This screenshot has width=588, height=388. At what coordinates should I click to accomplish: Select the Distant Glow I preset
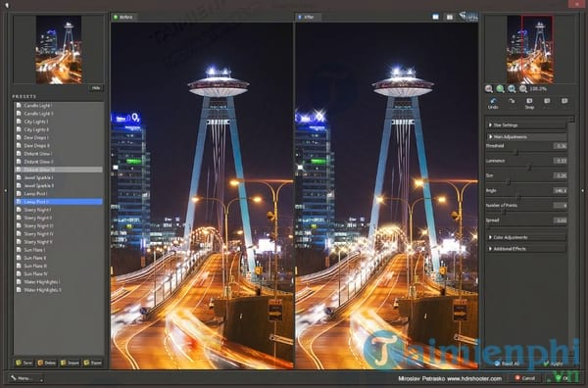click(x=59, y=154)
